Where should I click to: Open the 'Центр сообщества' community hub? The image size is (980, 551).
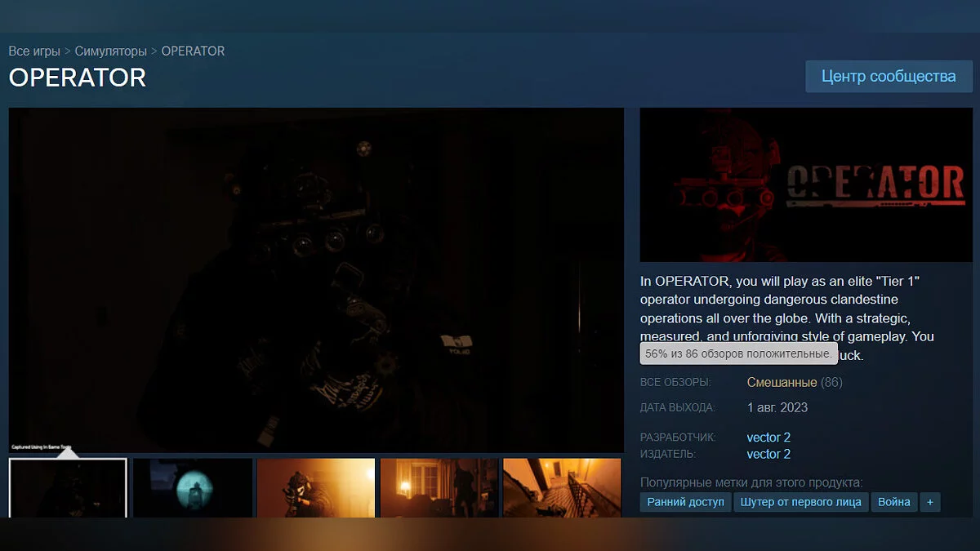(889, 77)
